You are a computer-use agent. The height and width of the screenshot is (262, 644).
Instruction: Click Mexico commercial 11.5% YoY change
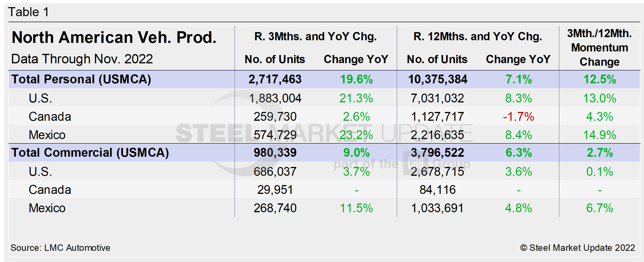point(356,208)
